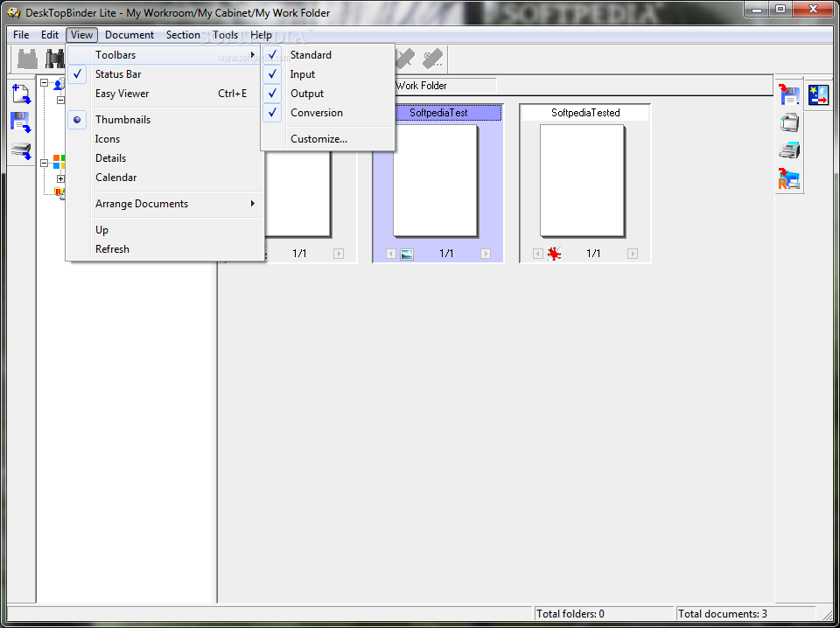Click the scanner input icon on the left

21,150
